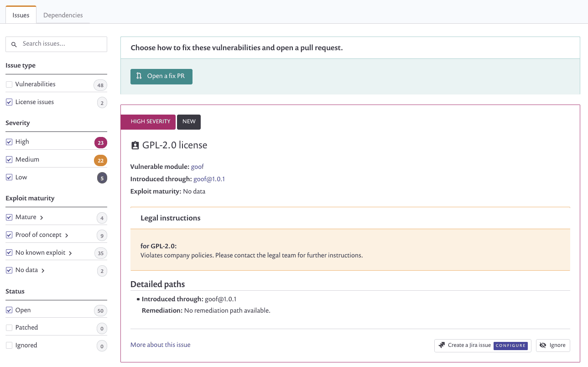588x367 pixels.
Task: Enable the Vulnerabilities checkbox
Action: pyautogui.click(x=9, y=84)
